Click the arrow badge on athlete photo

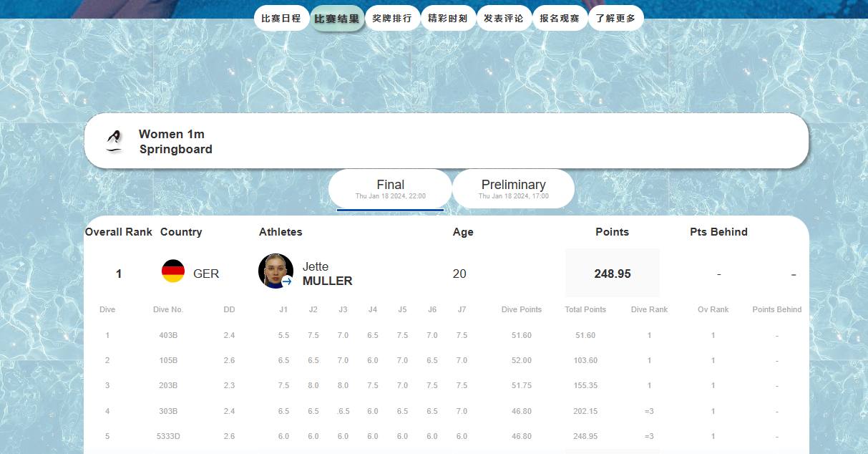(x=287, y=282)
